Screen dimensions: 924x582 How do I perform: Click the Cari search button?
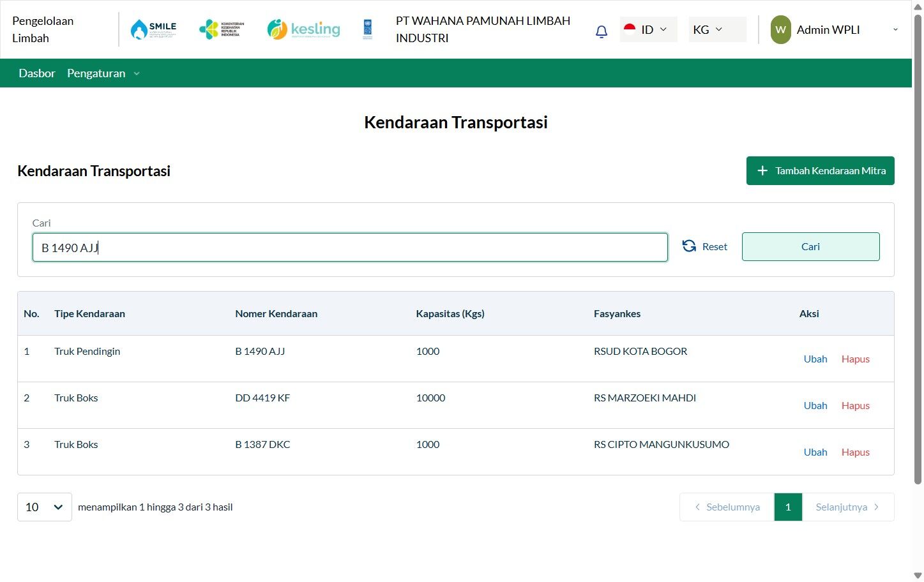click(x=810, y=246)
